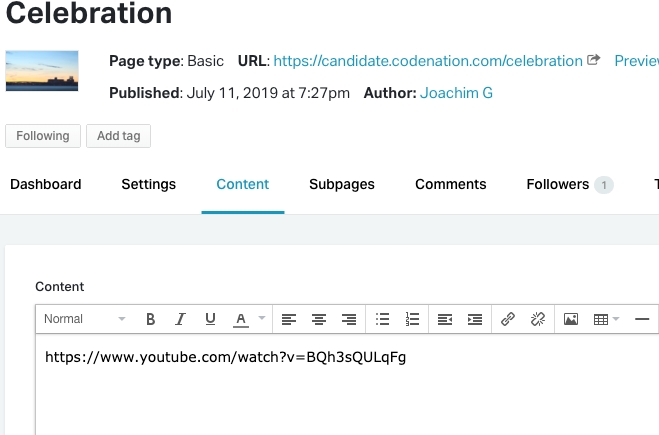Click the insert link icon
The image size is (659, 435).
point(508,319)
